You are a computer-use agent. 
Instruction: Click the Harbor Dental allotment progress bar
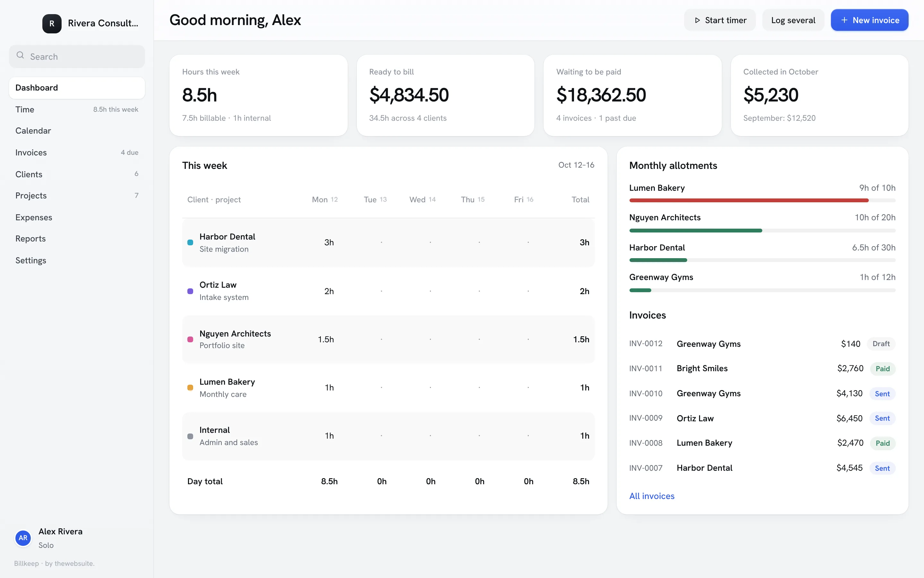coord(762,260)
